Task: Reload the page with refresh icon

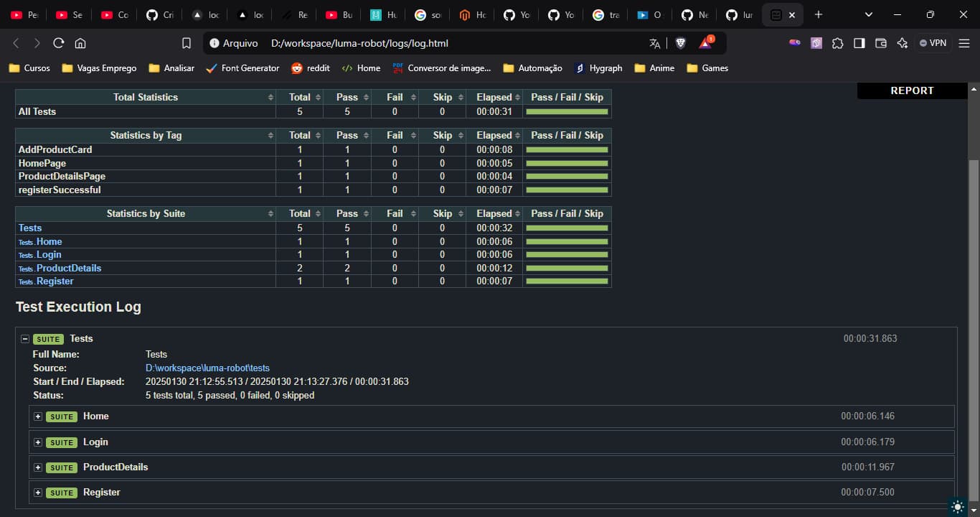Action: click(x=59, y=43)
